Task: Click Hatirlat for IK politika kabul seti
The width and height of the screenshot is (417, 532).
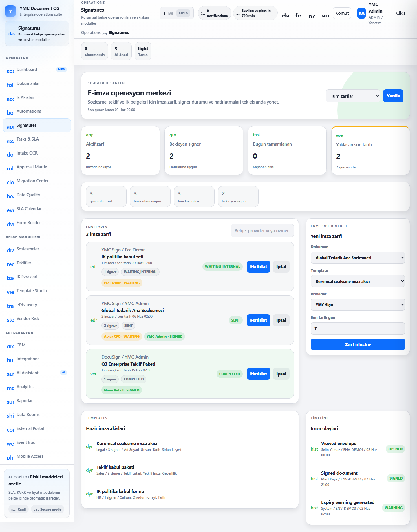Action: 258,267
